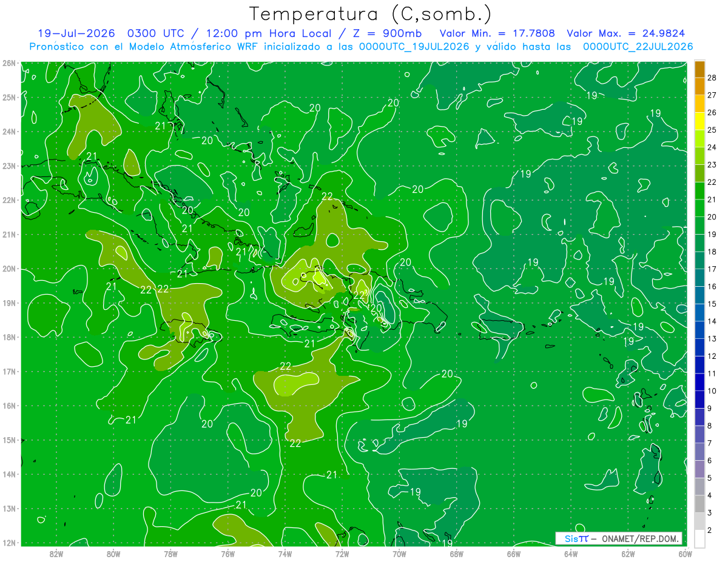Click the 80W longitude axis label
Image resolution: width=728 pixels, height=562 pixels.
point(113,554)
